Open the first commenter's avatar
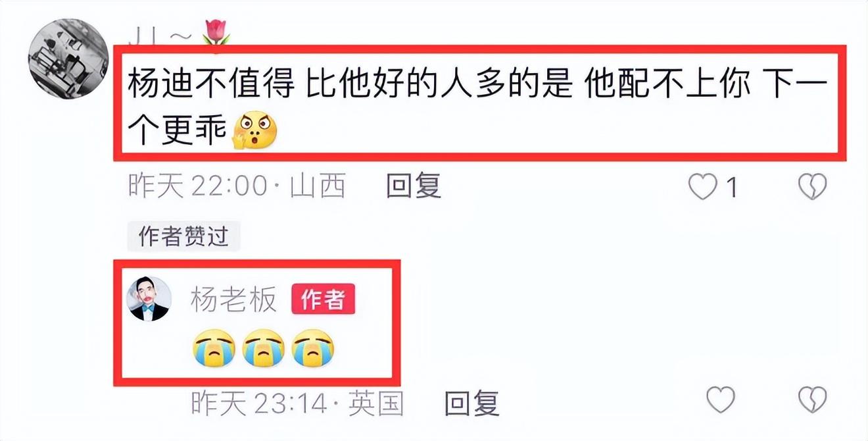The height and width of the screenshot is (441, 868). point(68,59)
